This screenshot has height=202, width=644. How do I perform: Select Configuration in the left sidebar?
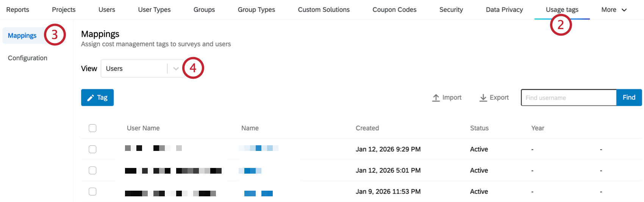tap(28, 58)
